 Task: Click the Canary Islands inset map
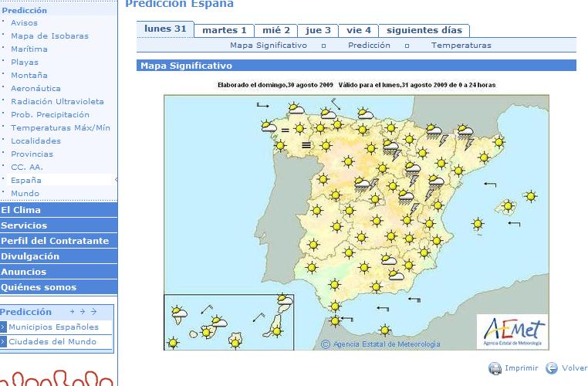click(x=228, y=322)
